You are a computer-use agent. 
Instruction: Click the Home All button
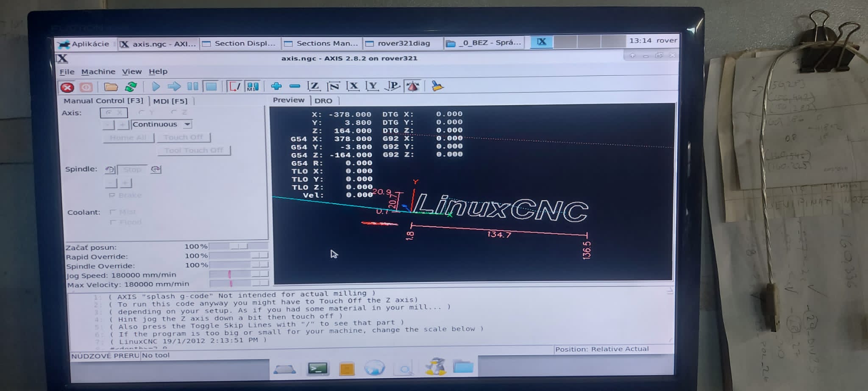[x=128, y=138]
